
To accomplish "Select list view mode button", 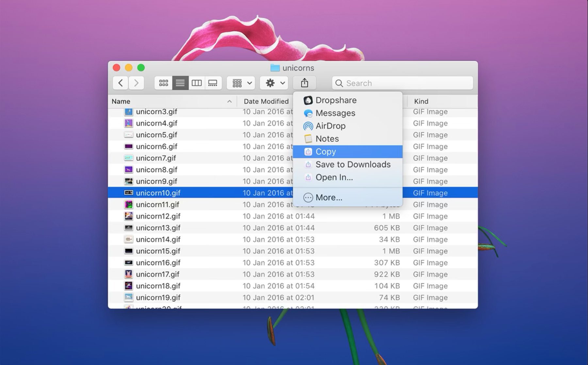I will (180, 83).
